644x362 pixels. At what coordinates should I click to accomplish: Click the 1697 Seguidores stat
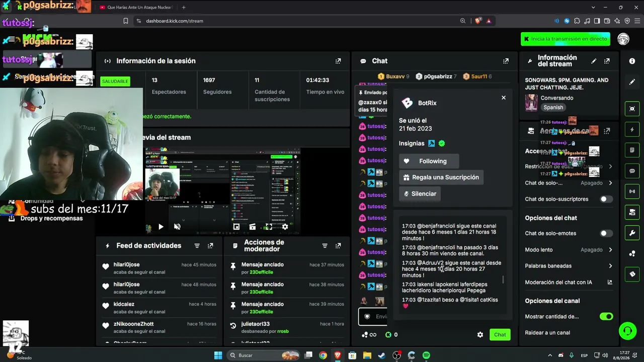point(223,86)
